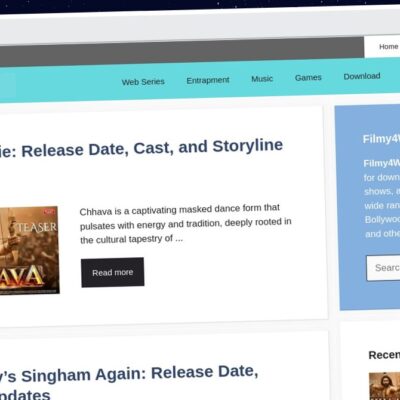Open the Recent posts thumbnail image
Image resolution: width=400 pixels, height=400 pixels.
(384, 386)
